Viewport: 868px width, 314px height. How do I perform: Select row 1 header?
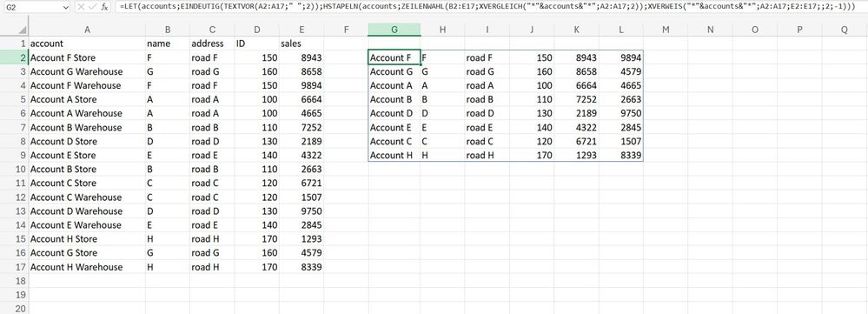pyautogui.click(x=14, y=43)
